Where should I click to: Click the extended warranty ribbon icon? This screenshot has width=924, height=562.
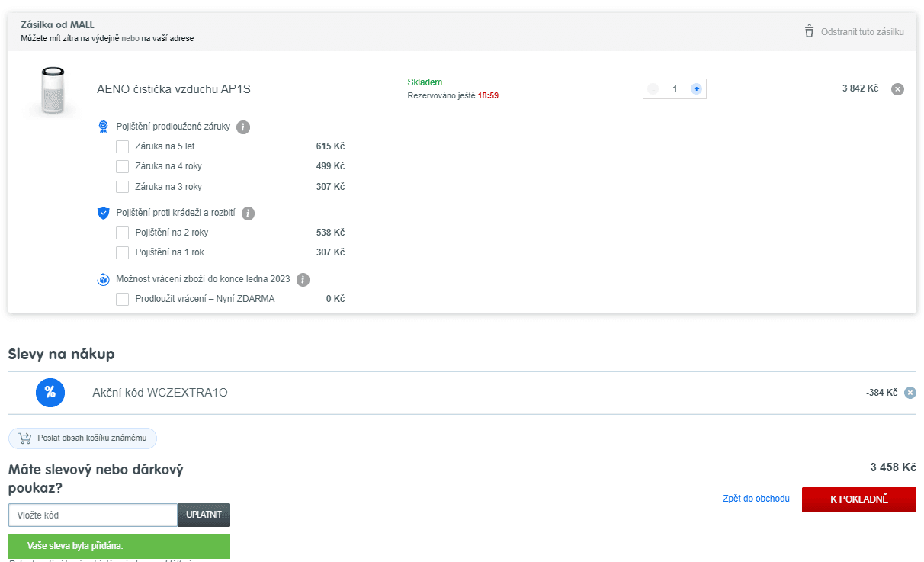(104, 127)
